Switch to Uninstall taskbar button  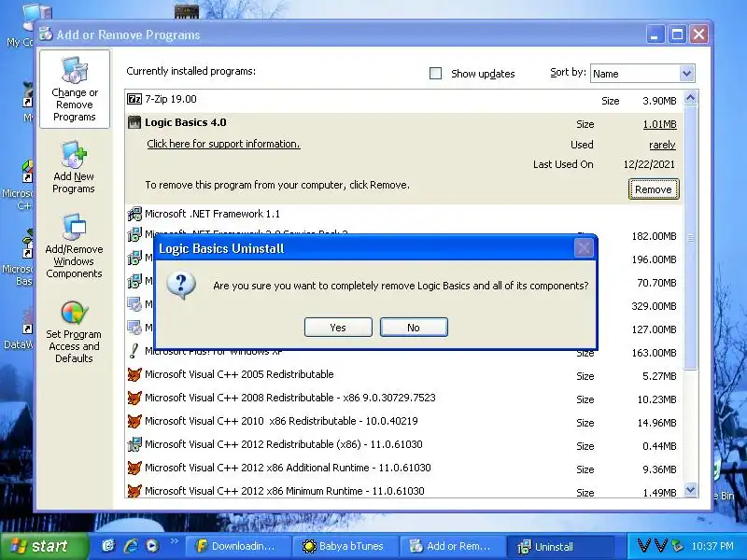559,546
